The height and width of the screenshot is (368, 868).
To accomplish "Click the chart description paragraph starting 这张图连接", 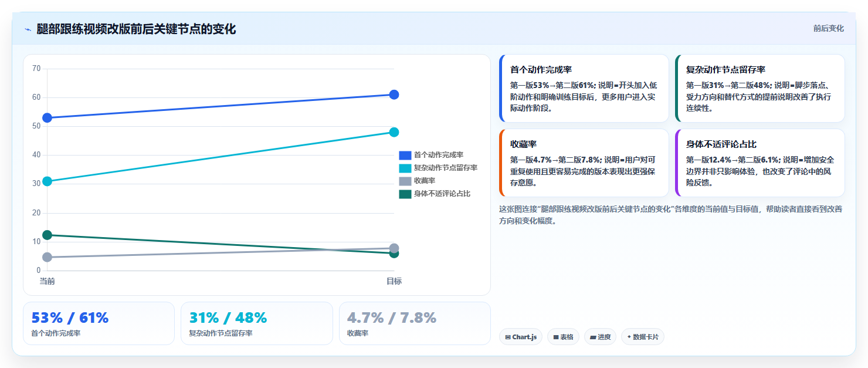I will point(671,215).
